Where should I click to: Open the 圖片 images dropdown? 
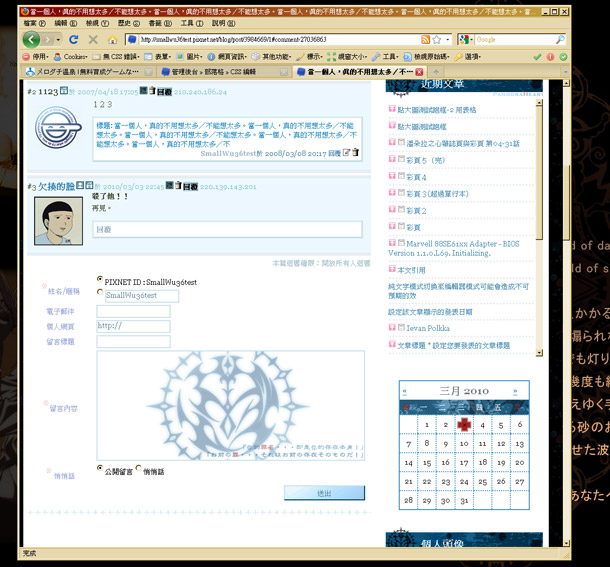[x=189, y=57]
